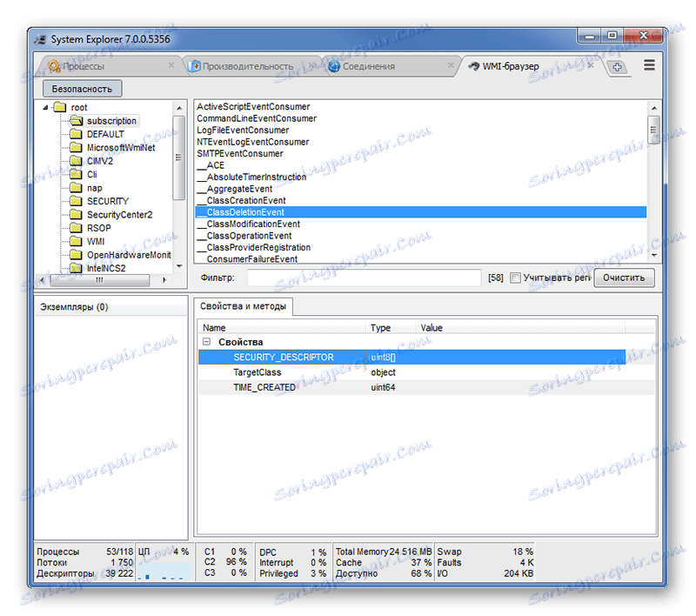696x616 pixels.
Task: Expand the root tree node
Action: [x=44, y=107]
